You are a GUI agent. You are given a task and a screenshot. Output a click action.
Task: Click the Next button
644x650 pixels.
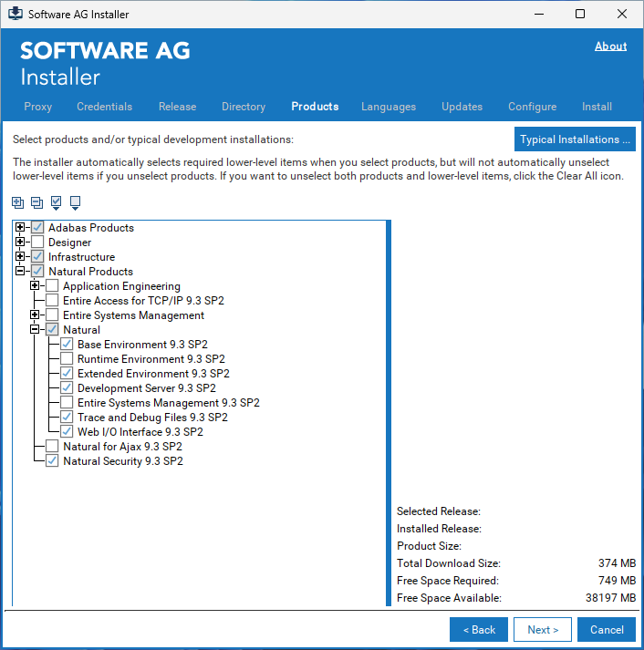click(542, 629)
